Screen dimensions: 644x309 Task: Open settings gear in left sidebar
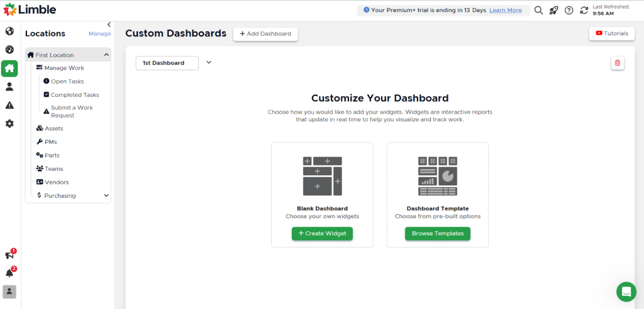[9, 124]
